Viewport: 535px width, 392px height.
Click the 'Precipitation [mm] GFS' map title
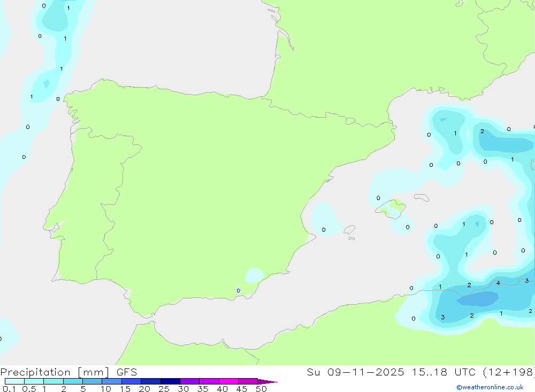tap(68, 372)
